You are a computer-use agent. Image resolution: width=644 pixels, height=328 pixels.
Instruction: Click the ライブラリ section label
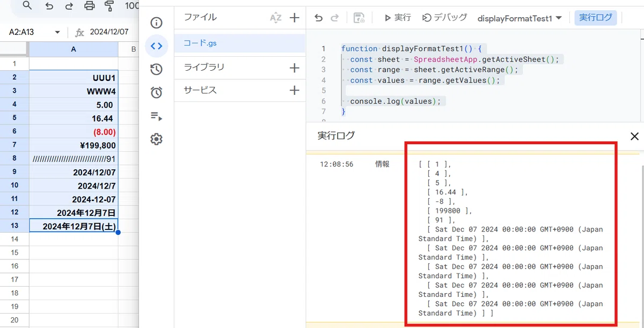point(204,67)
